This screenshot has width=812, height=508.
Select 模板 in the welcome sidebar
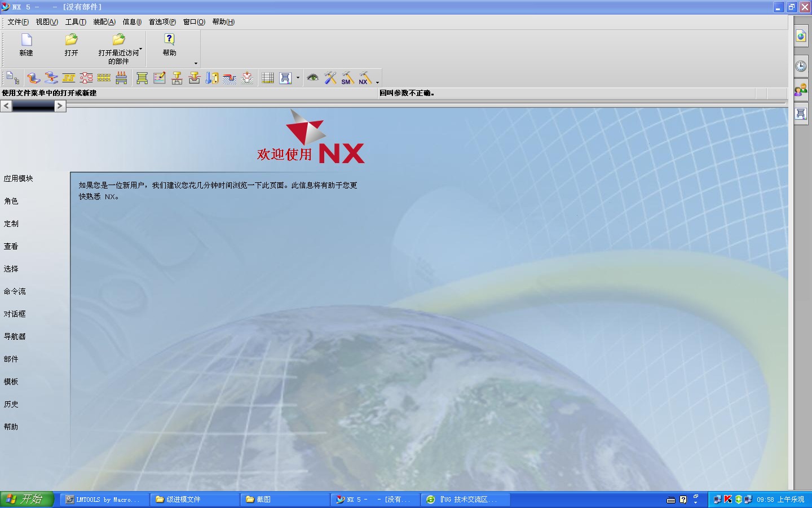pyautogui.click(x=11, y=382)
